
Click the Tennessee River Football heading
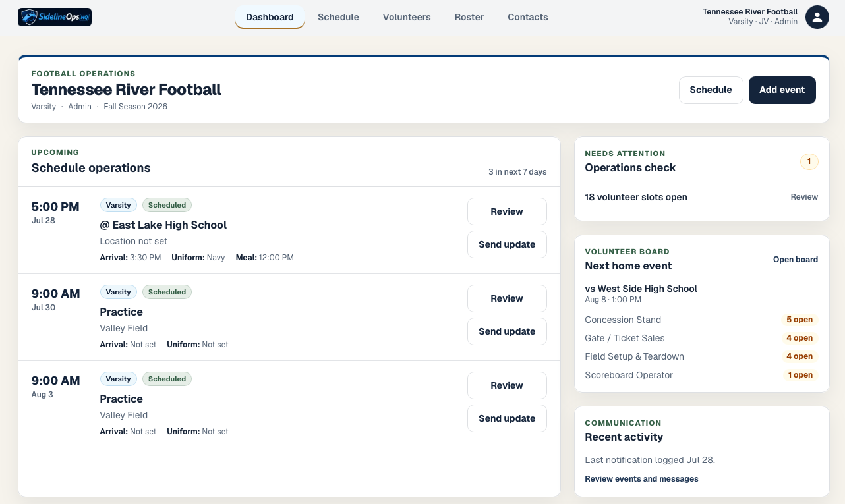[x=127, y=90]
